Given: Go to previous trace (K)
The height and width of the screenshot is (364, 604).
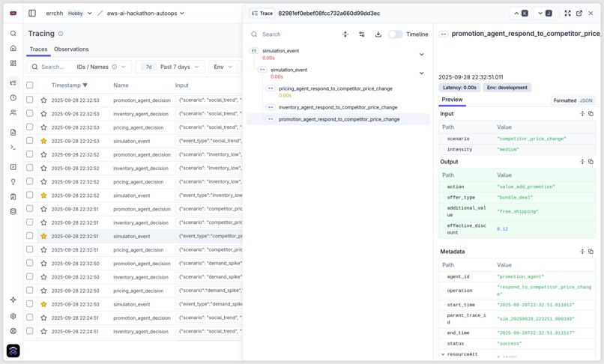Looking at the screenshot, I should (x=520, y=13).
